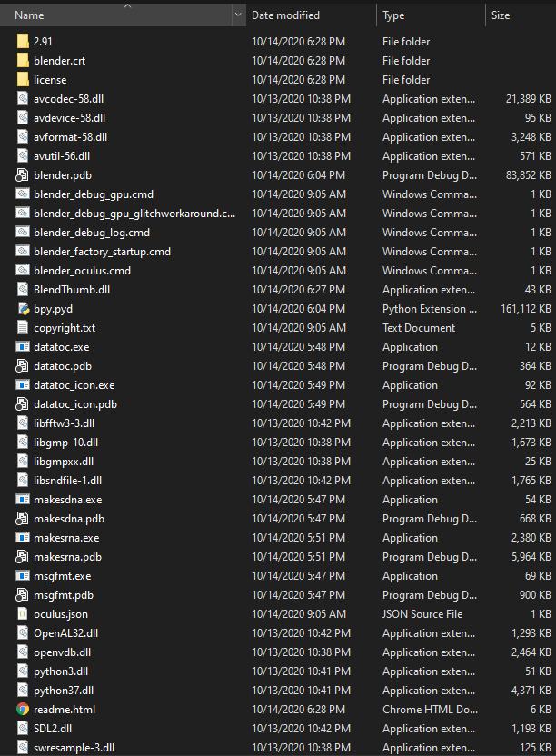The image size is (556, 756).
Task: Click the Chrome HTML Do... type cell
Action: 430,710
